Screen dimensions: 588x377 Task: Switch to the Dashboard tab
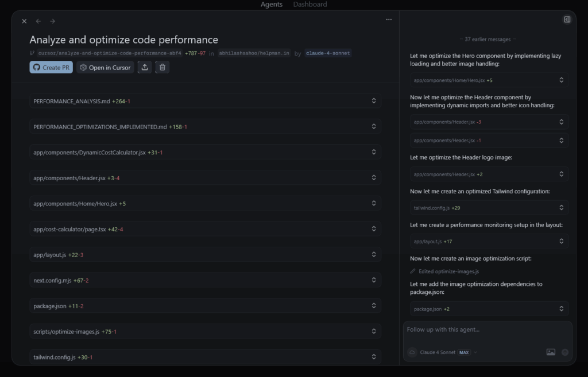pos(310,5)
